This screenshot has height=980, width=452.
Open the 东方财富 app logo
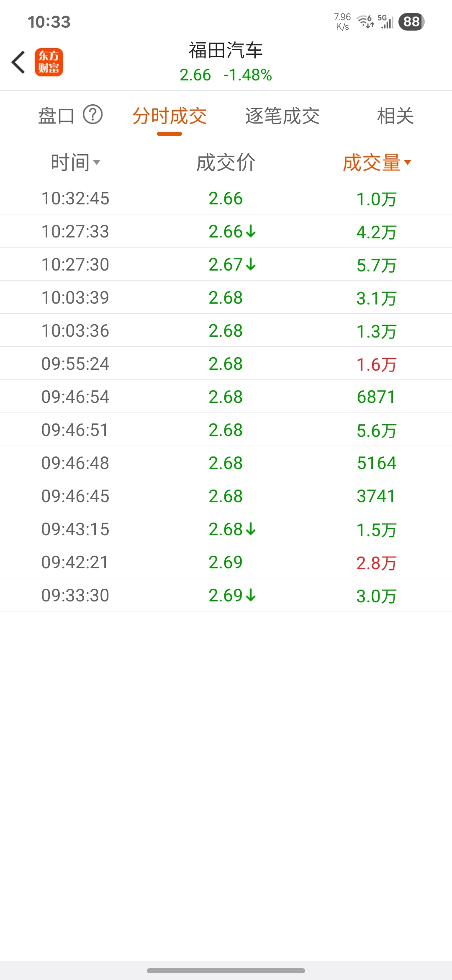pos(49,62)
